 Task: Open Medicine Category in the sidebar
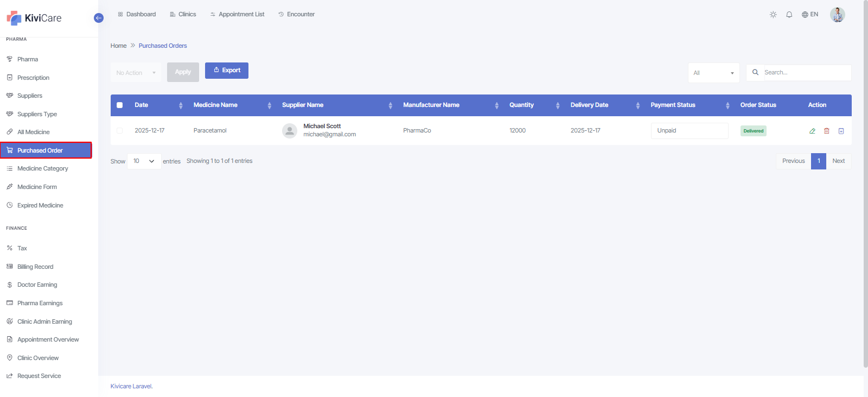coord(42,168)
